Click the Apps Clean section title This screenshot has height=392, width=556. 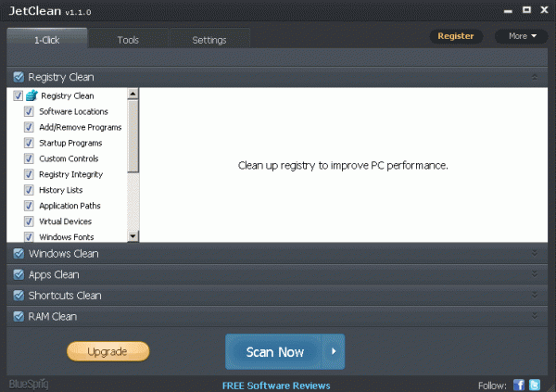click(54, 274)
